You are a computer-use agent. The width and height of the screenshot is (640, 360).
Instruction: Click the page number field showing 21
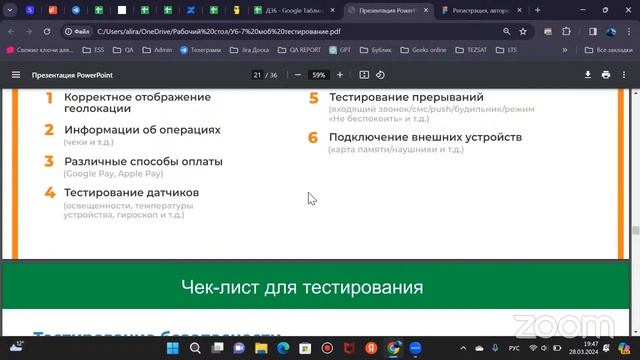257,75
